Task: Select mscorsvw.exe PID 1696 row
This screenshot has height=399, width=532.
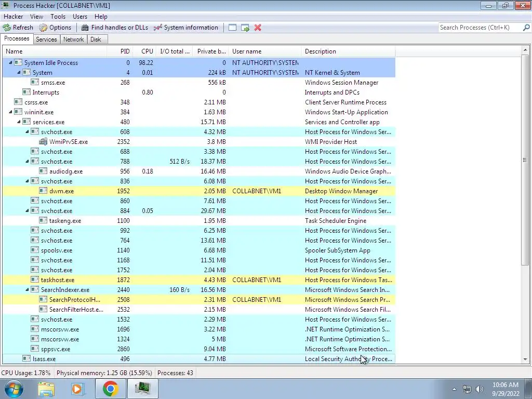Action: [199, 329]
